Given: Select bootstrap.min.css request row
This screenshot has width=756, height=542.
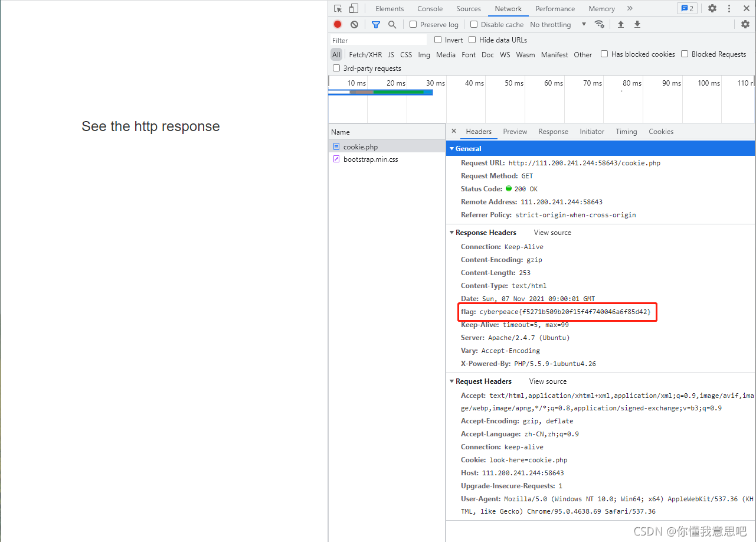Looking at the screenshot, I should (x=387, y=159).
